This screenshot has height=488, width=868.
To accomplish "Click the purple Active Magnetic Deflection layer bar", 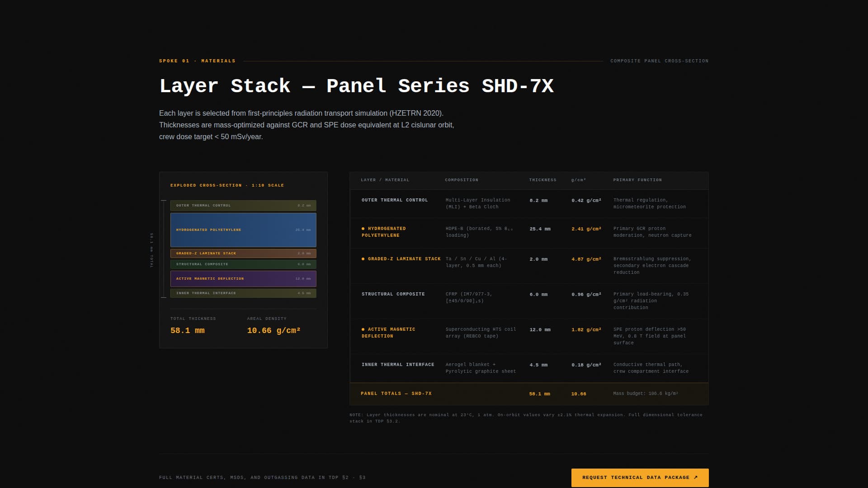I will tap(243, 279).
